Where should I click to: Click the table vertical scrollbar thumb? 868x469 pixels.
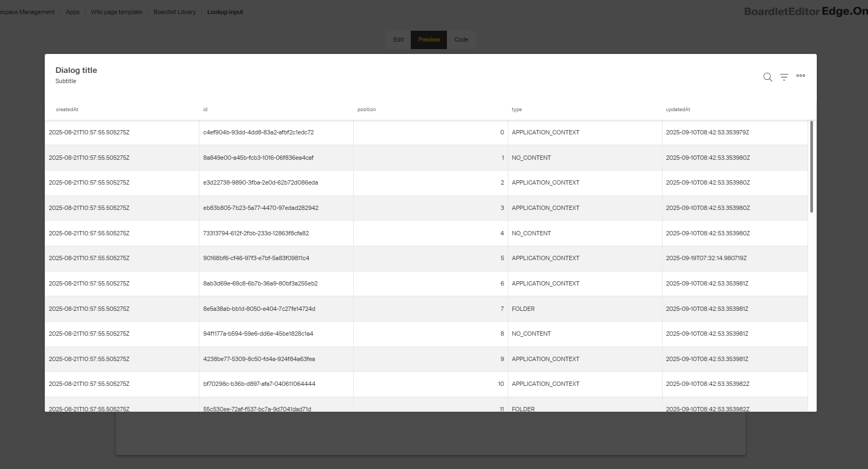pos(811,167)
